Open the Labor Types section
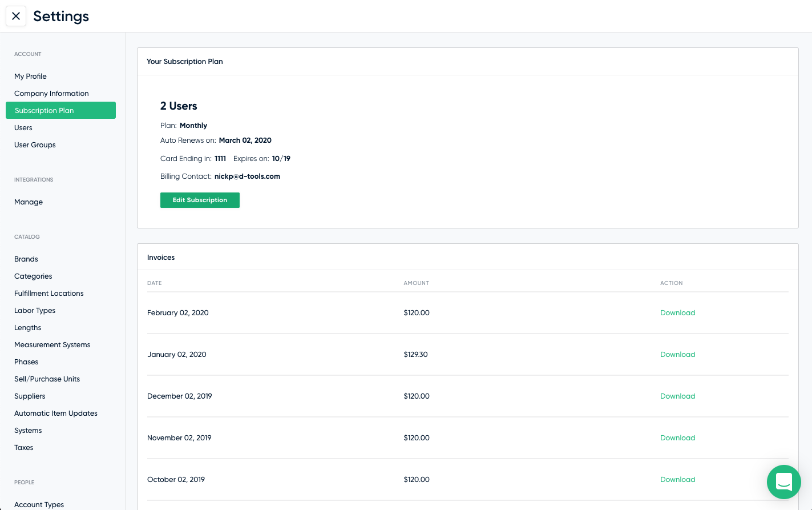This screenshot has height=510, width=812. coord(35,310)
